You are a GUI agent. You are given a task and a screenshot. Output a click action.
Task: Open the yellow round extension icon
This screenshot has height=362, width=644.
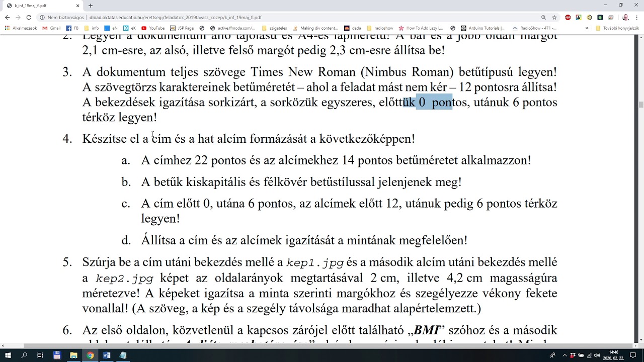(589, 17)
